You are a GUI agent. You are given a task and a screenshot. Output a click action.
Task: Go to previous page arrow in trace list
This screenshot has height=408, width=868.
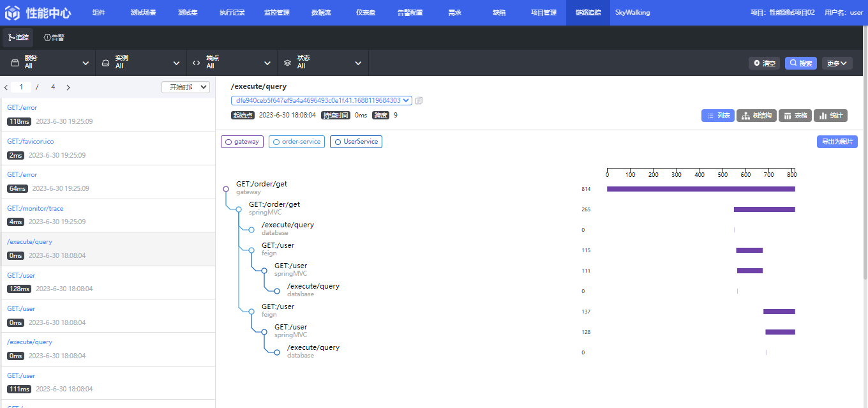click(x=6, y=87)
